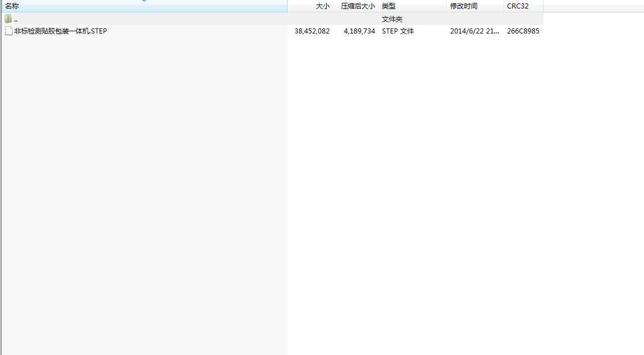The image size is (644, 355).
Task: Sort by the 类型 column header
Action: tap(412, 6)
